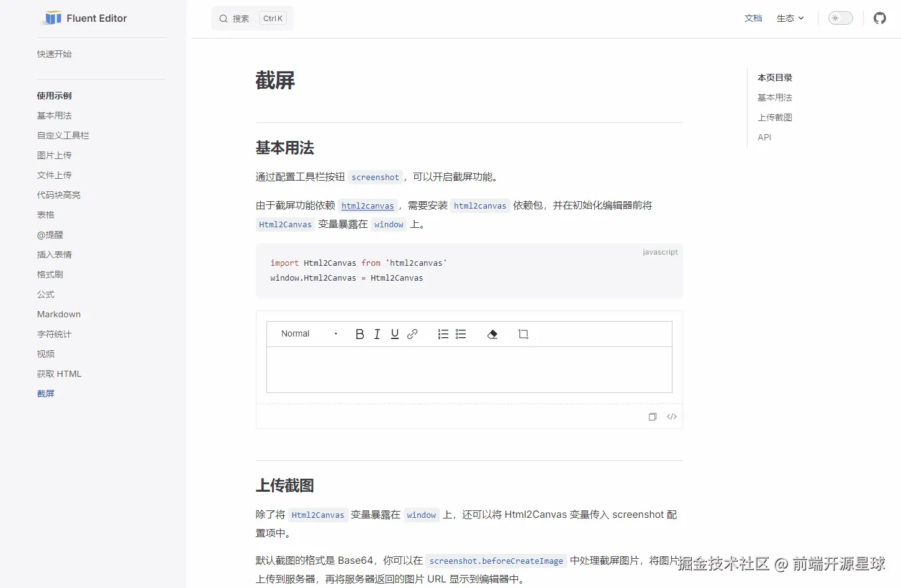Apply italic formatting
Image resolution: width=901 pixels, height=588 pixels.
tap(377, 334)
